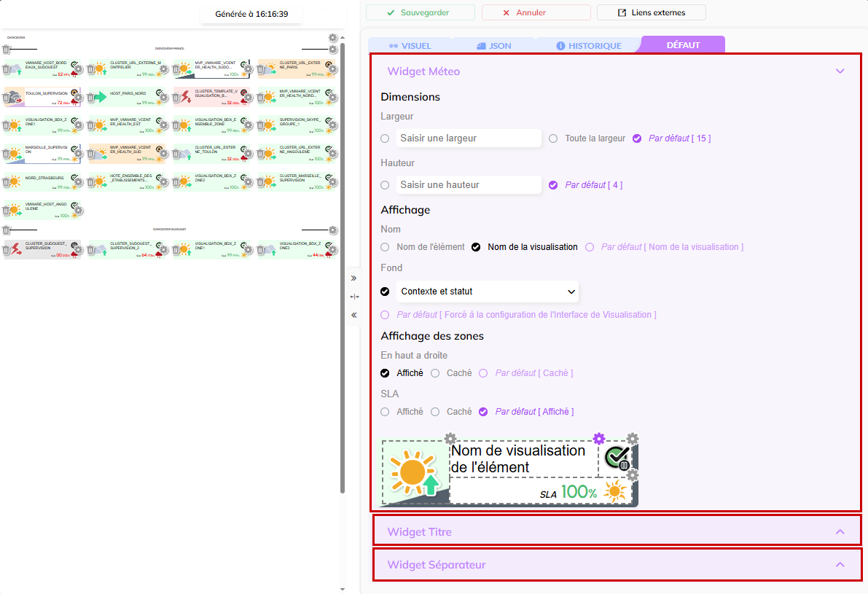The height and width of the screenshot is (594, 868).
Task: Click the purple gear on widget preview
Action: tap(598, 438)
